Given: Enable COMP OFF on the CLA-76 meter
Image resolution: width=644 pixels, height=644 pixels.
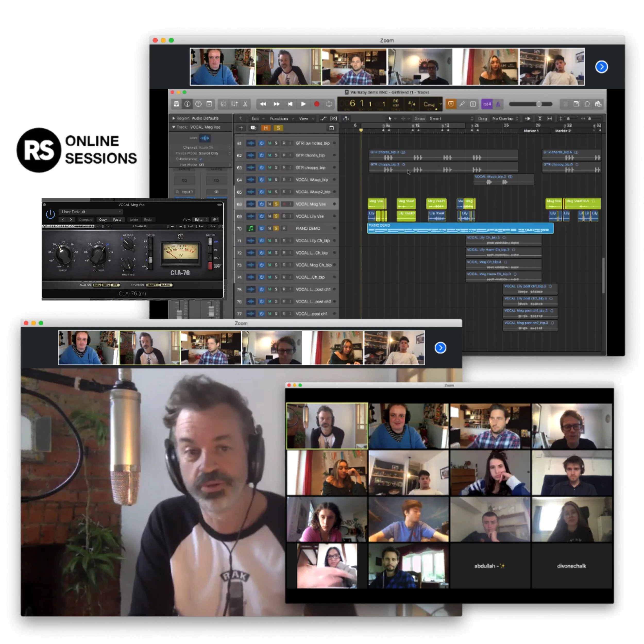Looking at the screenshot, I should (211, 265).
